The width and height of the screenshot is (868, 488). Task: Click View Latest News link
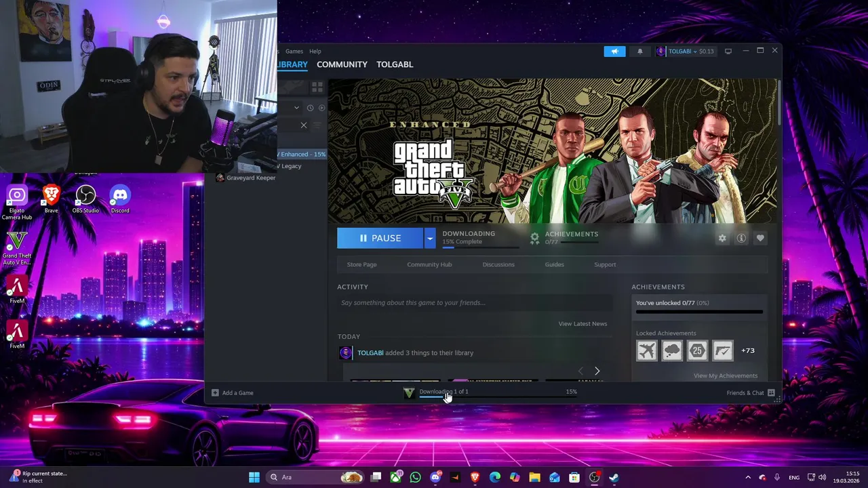click(x=583, y=324)
